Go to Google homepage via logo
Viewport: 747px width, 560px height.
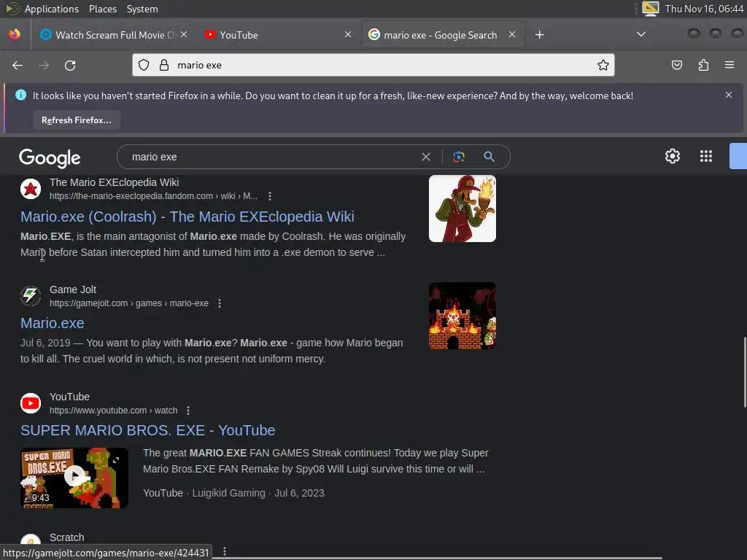[x=50, y=157]
